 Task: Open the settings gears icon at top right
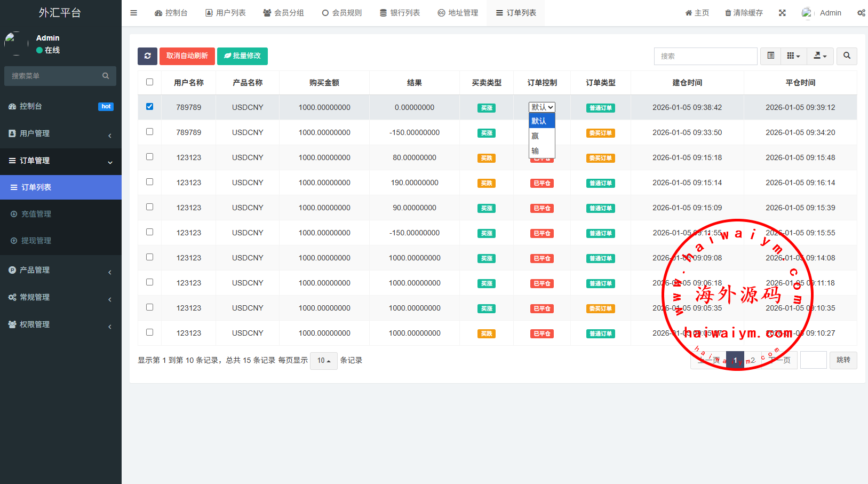[861, 13]
